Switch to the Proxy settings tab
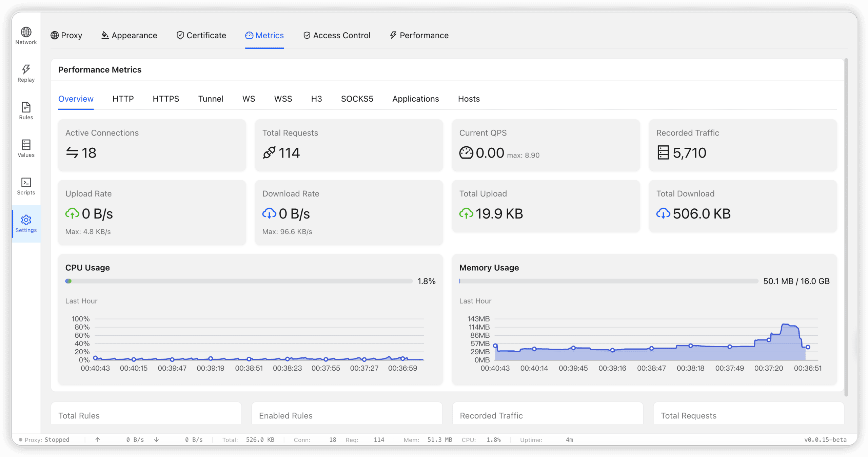Screen dimensions: 868x457 click(66, 35)
